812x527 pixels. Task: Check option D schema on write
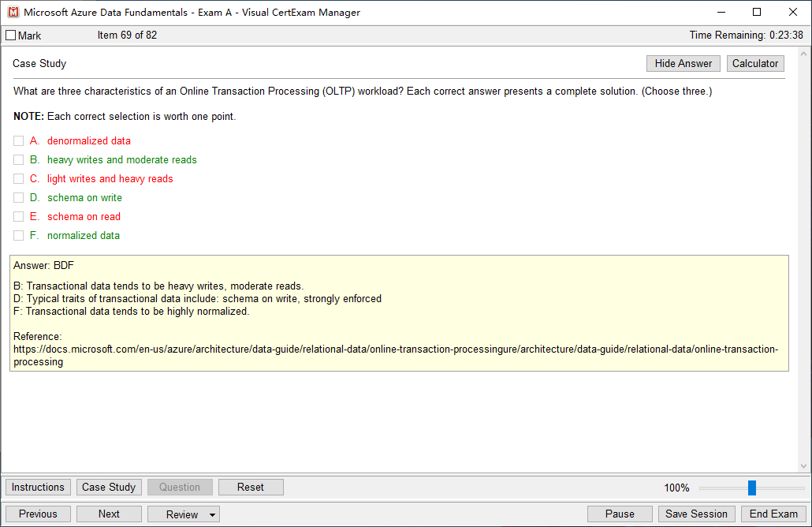point(19,198)
